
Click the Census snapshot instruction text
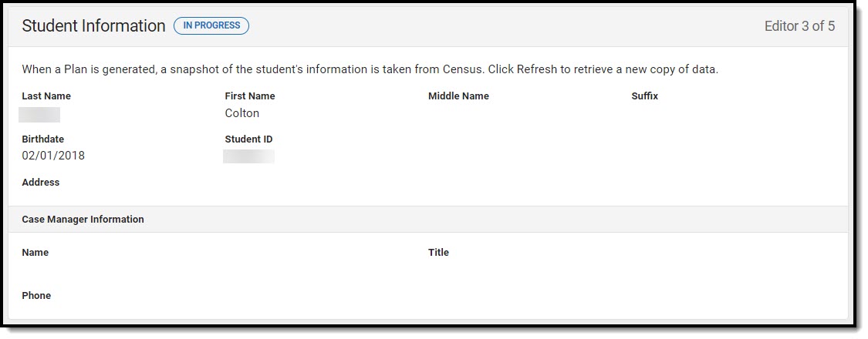[370, 69]
